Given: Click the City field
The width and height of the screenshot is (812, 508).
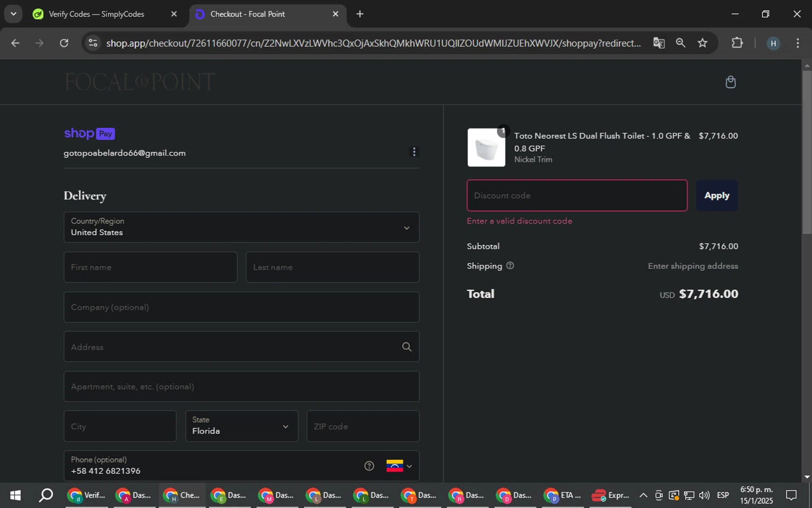Looking at the screenshot, I should [120, 426].
